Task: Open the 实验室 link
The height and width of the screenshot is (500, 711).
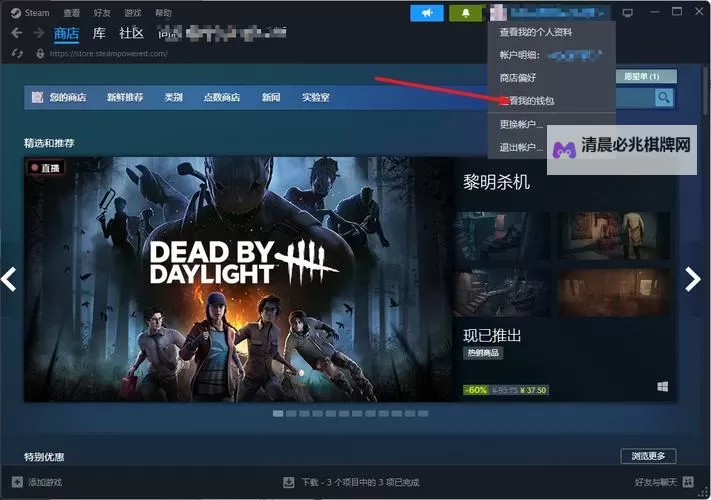Action: (x=316, y=97)
